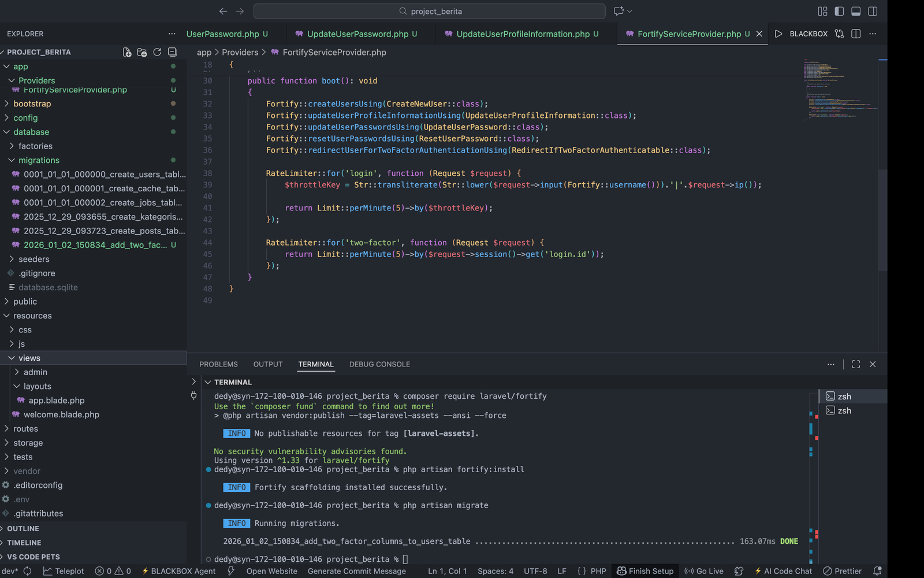The height and width of the screenshot is (578, 924).
Task: Maximize the terminal panel size
Action: click(856, 364)
